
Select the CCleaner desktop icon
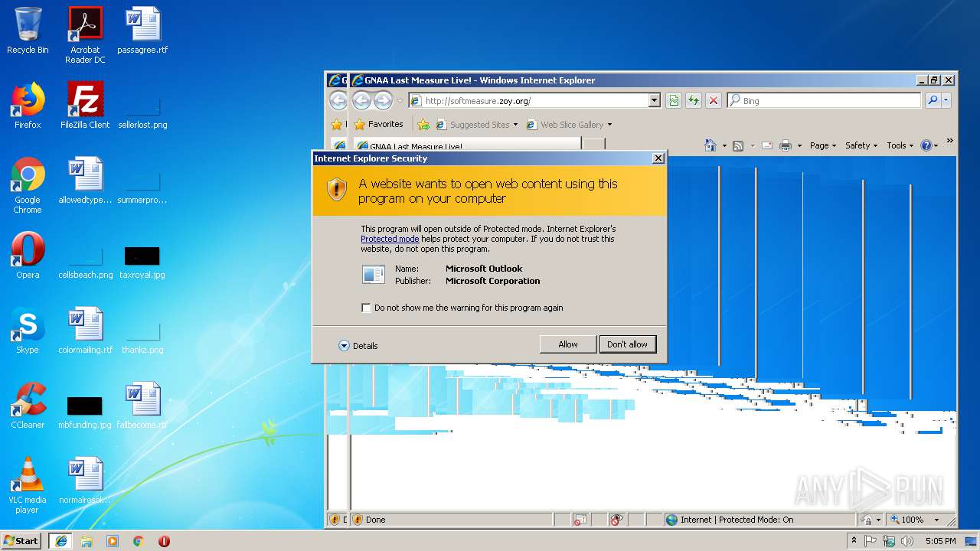pyautogui.click(x=28, y=406)
